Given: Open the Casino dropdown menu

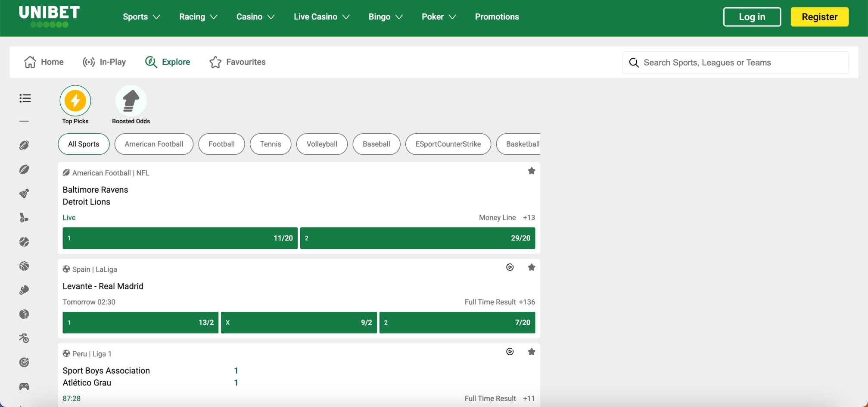Looking at the screenshot, I should (255, 17).
